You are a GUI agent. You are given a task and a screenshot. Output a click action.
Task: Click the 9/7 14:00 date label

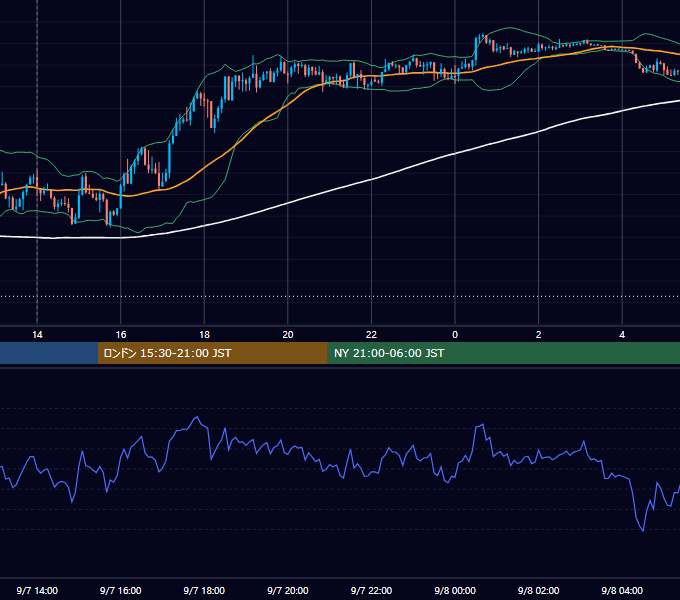[37, 590]
